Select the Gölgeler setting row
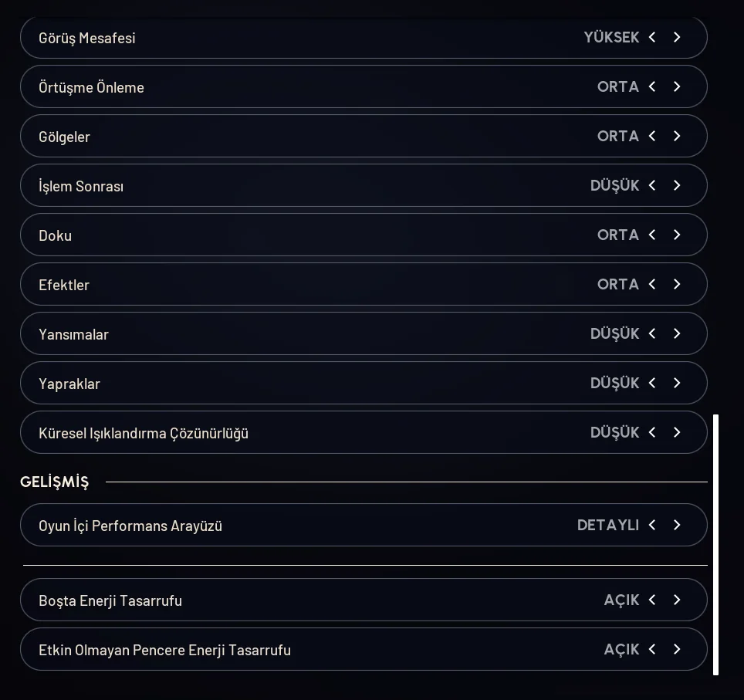The height and width of the screenshot is (700, 744). tap(309, 137)
